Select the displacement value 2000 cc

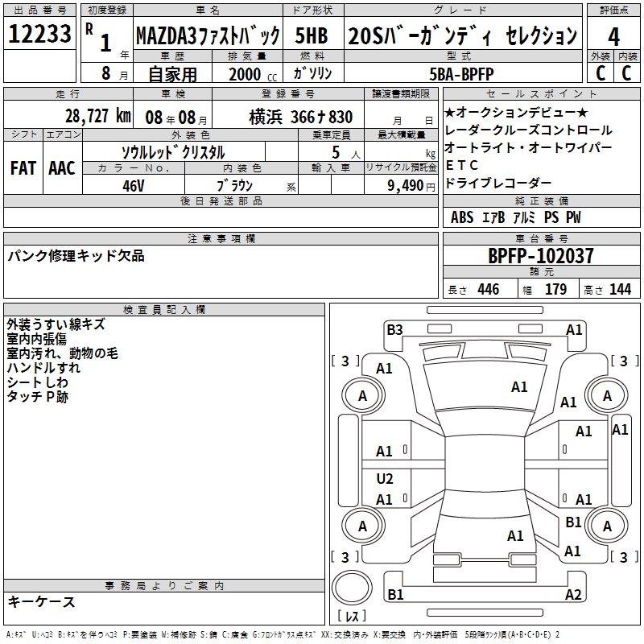coord(253,74)
